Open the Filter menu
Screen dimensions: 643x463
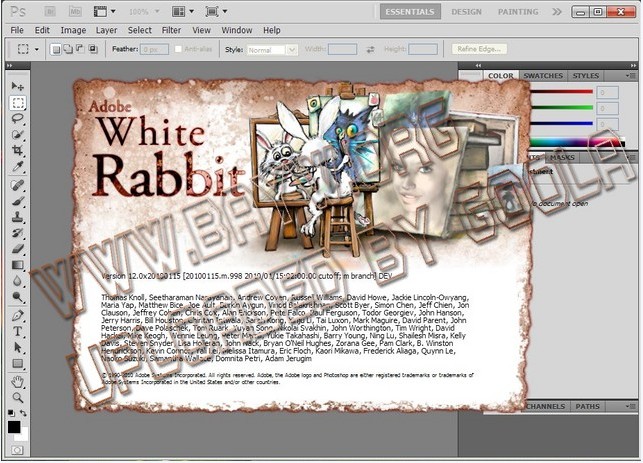[x=171, y=30]
